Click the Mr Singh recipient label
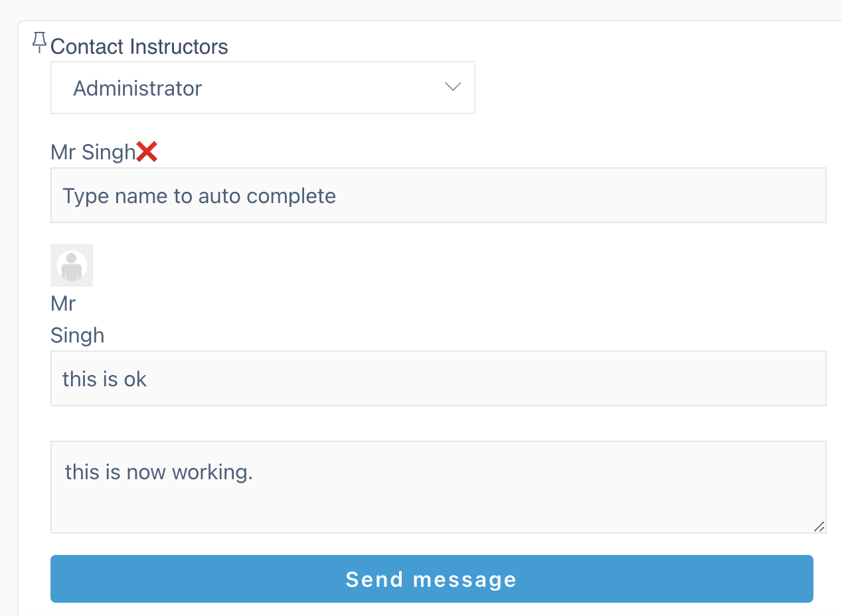 coord(93,153)
